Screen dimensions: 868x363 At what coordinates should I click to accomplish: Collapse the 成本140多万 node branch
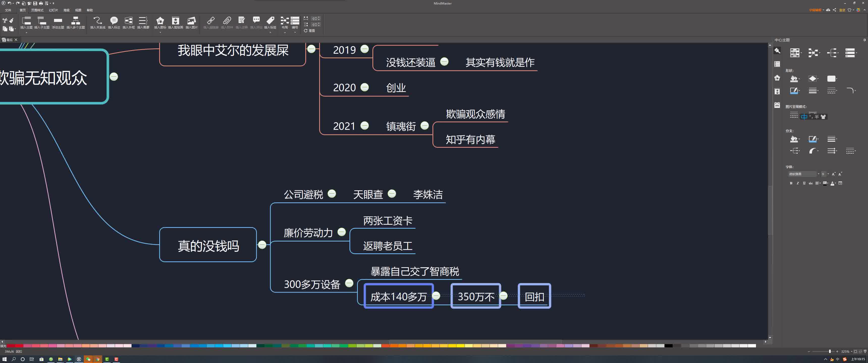[x=436, y=295]
